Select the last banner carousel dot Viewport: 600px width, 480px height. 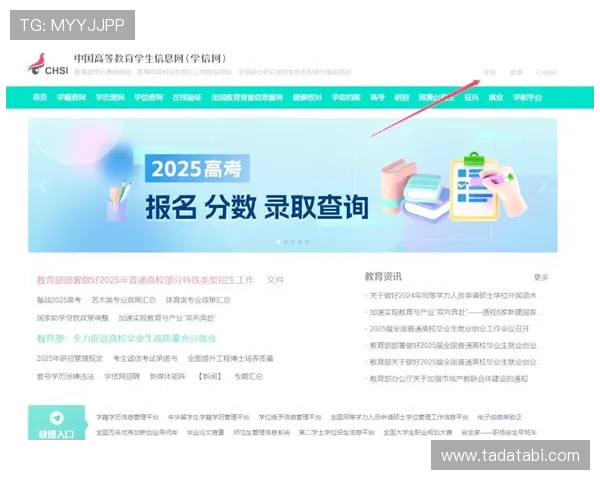tap(307, 242)
